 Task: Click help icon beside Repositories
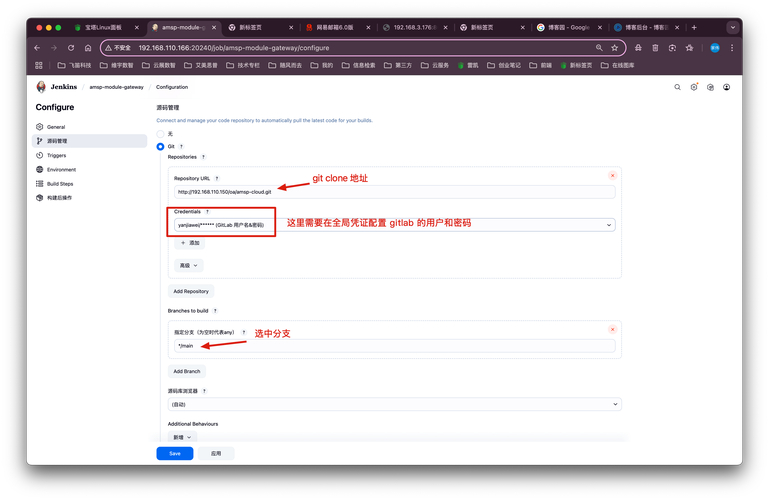coord(203,157)
